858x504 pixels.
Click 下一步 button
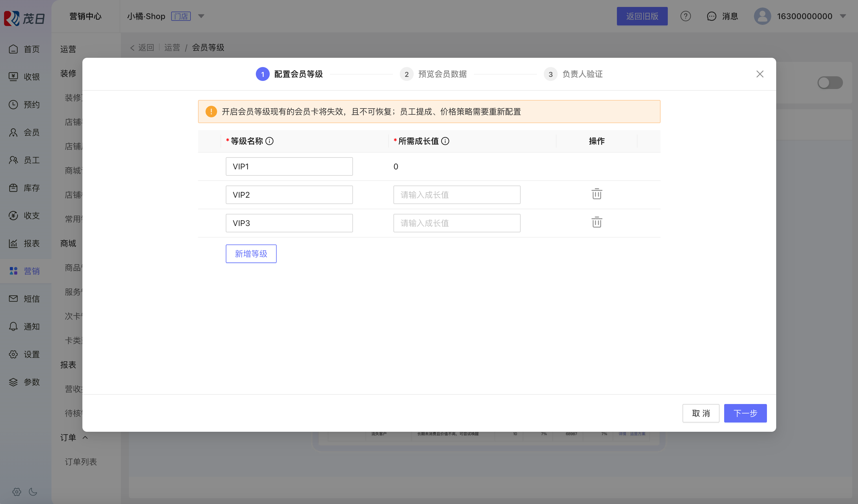point(745,413)
